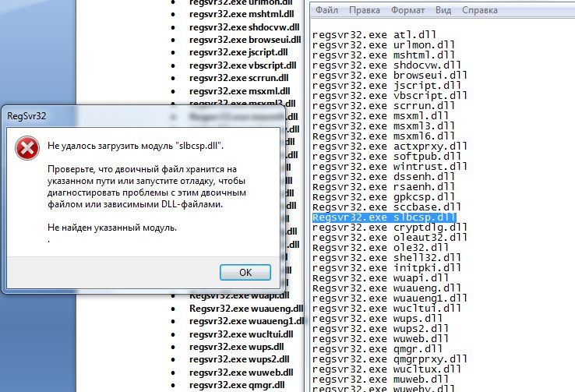The height and width of the screenshot is (392, 575).
Task: Click bullet item regsvr32.exe wups.dll in document
Action: click(x=237, y=347)
